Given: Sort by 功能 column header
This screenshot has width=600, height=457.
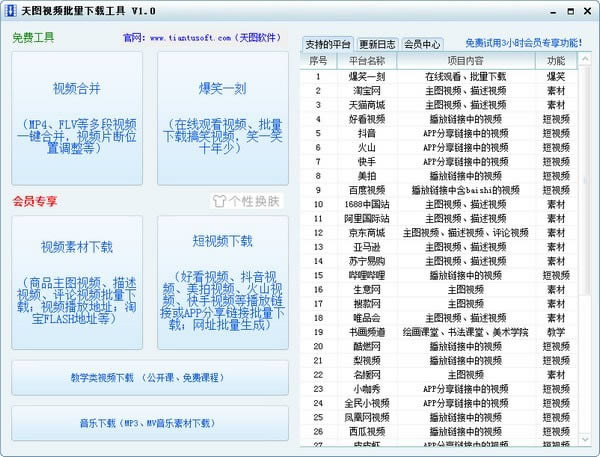Looking at the screenshot, I should pos(556,61).
